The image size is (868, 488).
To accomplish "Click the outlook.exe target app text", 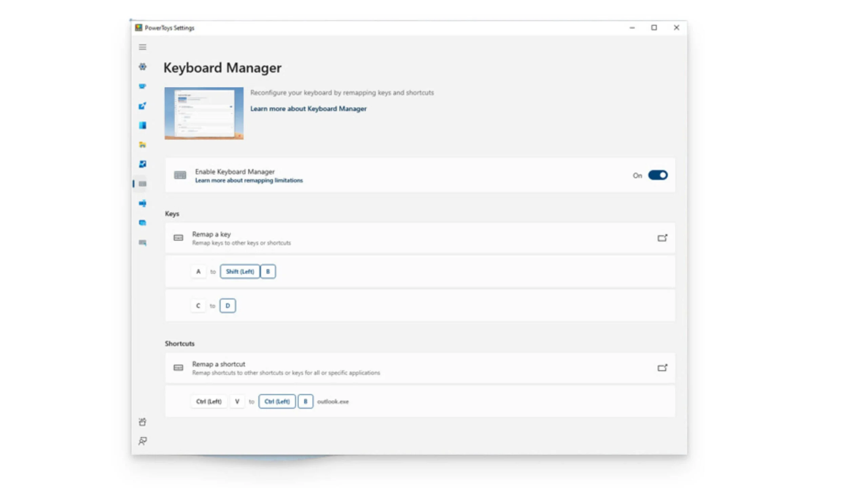I will pos(333,402).
